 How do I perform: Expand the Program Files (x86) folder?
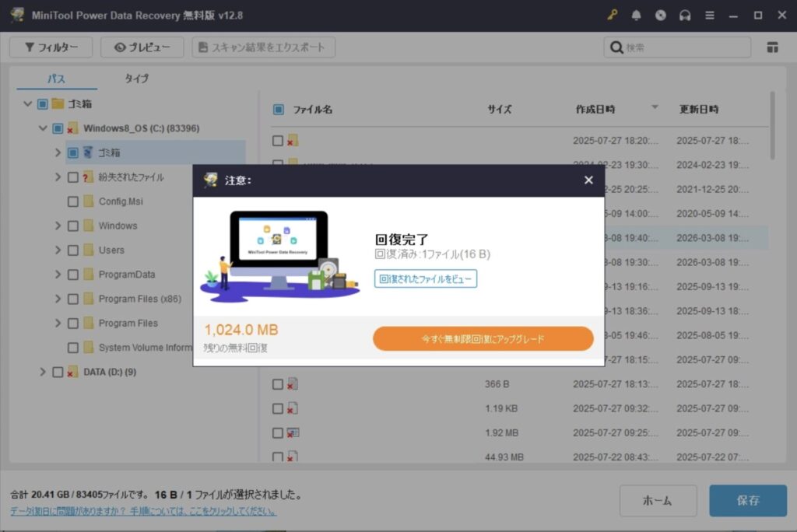[x=58, y=299]
